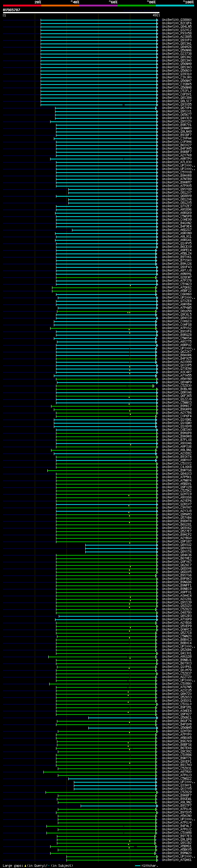Select hit label UniRef100_A5BDV1
Image resolution: width=197 pixels, height=868 pixels.
[177, 484]
